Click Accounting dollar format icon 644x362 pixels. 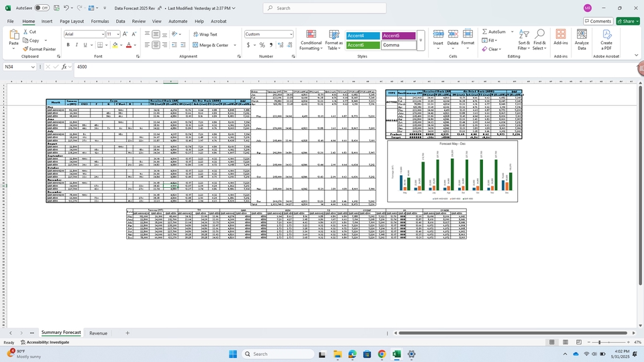coord(248,45)
